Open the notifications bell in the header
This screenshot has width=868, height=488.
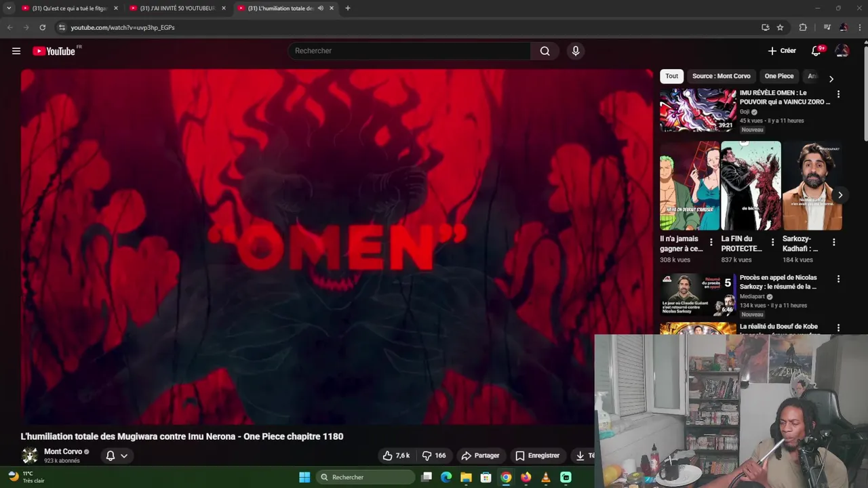pyautogui.click(x=816, y=51)
